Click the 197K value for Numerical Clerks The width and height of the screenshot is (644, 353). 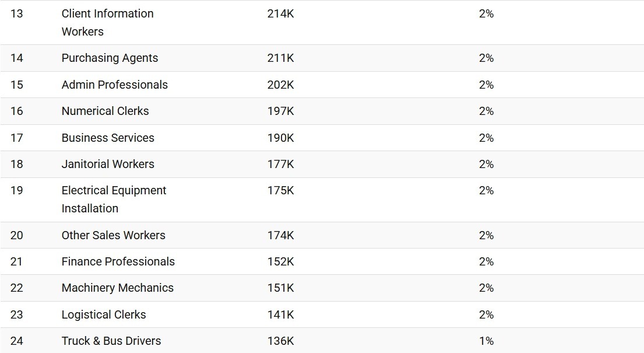280,111
